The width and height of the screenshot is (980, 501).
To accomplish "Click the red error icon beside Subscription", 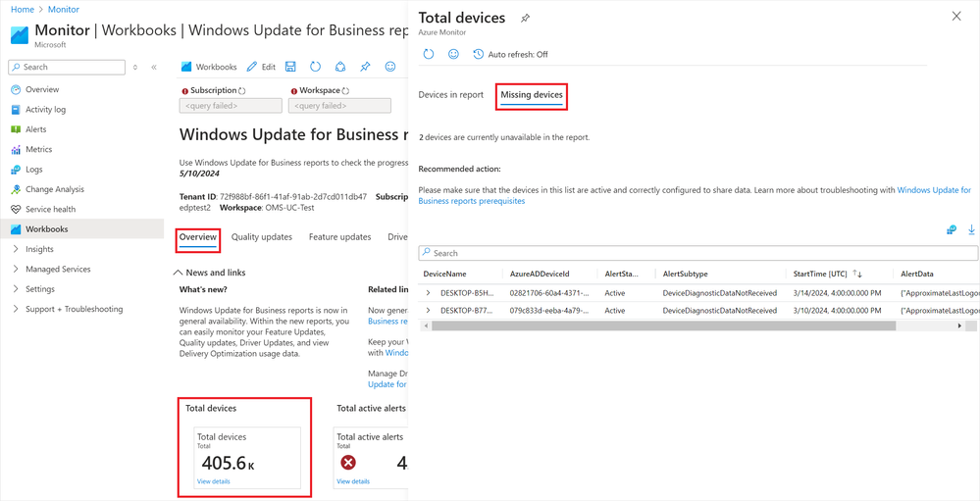I will point(185,90).
